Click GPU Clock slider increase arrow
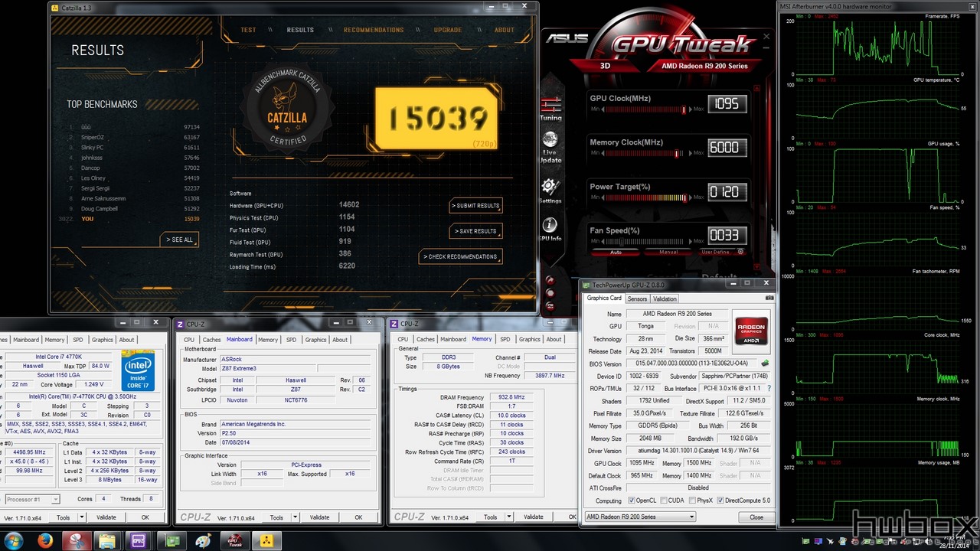980x551 pixels. [690, 109]
